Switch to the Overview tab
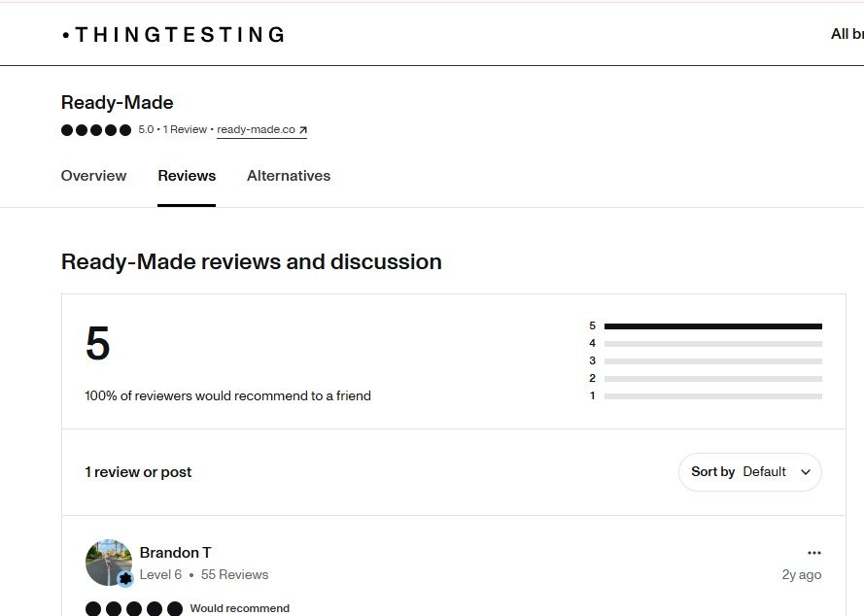864x616 pixels. 93,176
